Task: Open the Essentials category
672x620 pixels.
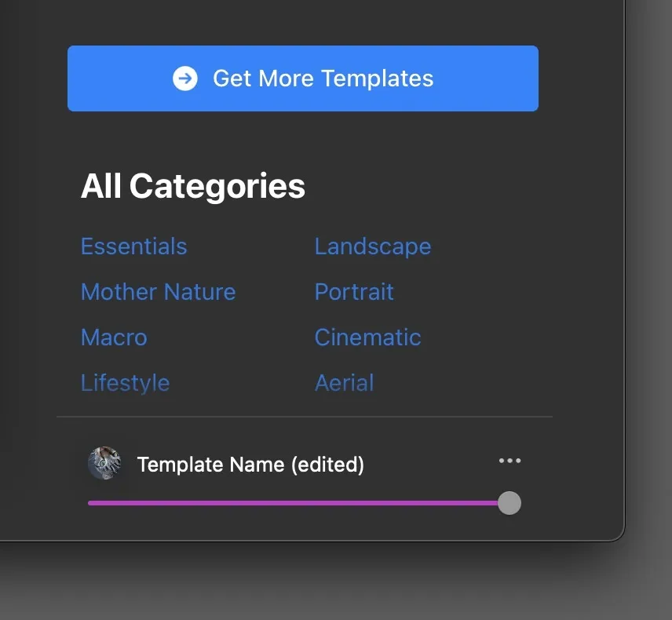Action: (x=133, y=246)
